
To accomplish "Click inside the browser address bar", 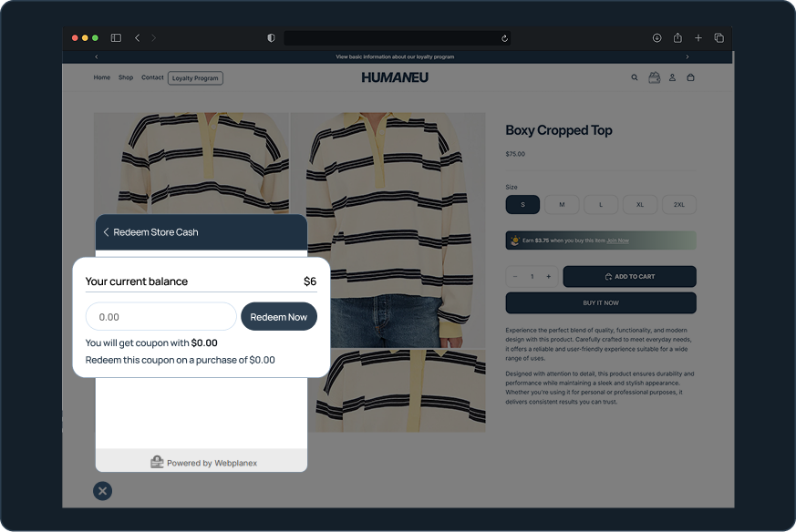I will point(397,38).
